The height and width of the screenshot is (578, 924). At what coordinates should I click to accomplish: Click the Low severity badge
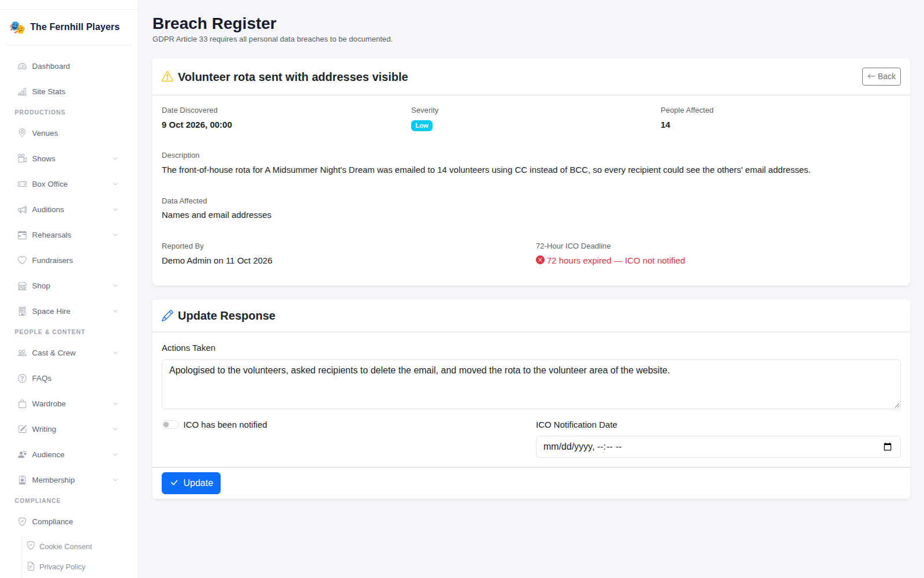point(422,125)
